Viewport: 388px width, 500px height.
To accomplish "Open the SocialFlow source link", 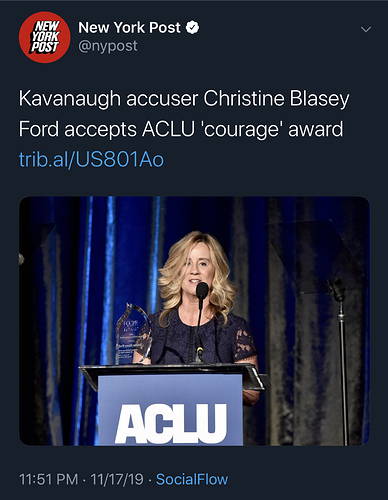I will [192, 479].
